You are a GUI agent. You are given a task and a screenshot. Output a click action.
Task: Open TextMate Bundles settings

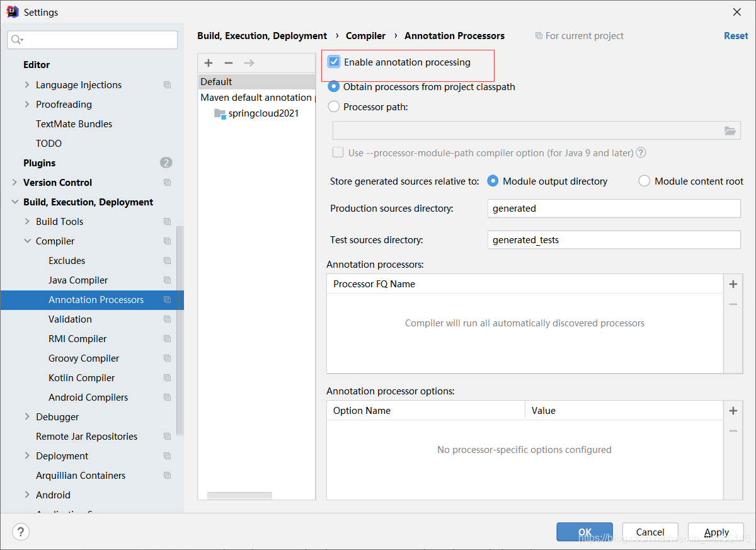tap(74, 124)
